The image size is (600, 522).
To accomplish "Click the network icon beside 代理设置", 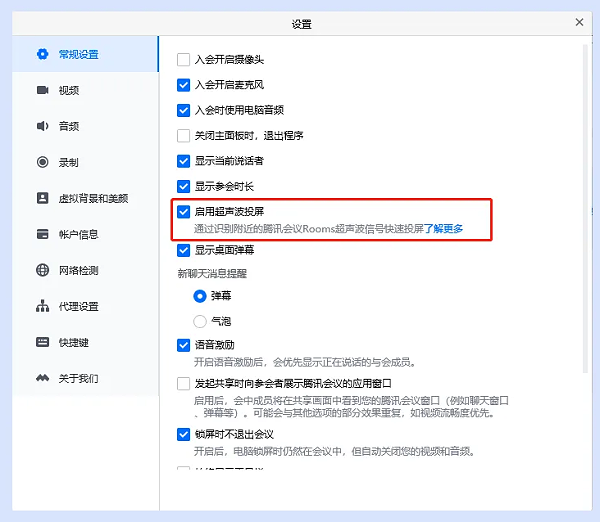I will [42, 306].
